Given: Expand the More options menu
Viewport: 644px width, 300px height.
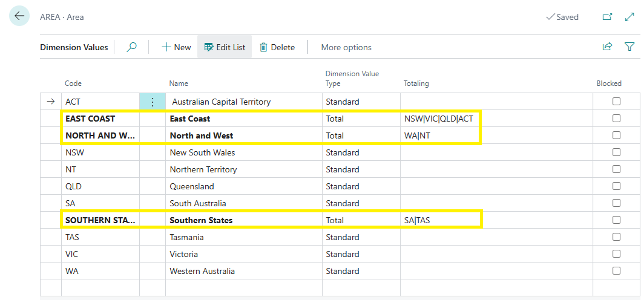Looking at the screenshot, I should 346,47.
